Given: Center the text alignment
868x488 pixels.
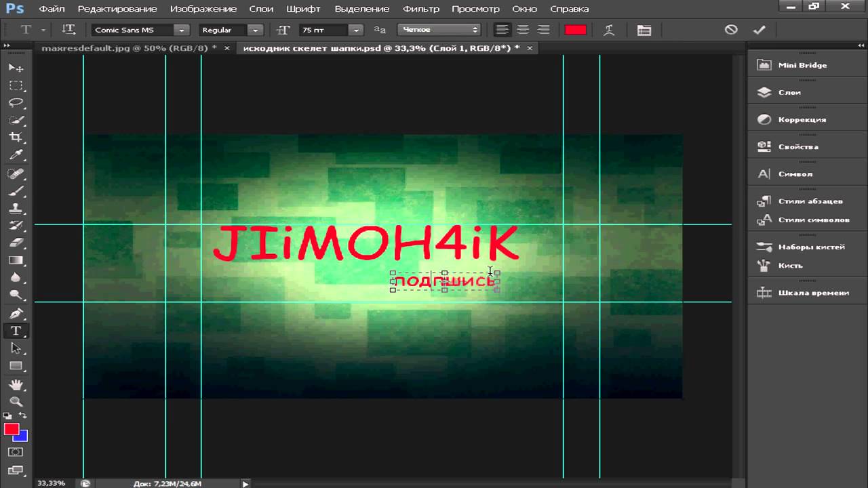Looking at the screenshot, I should point(523,30).
